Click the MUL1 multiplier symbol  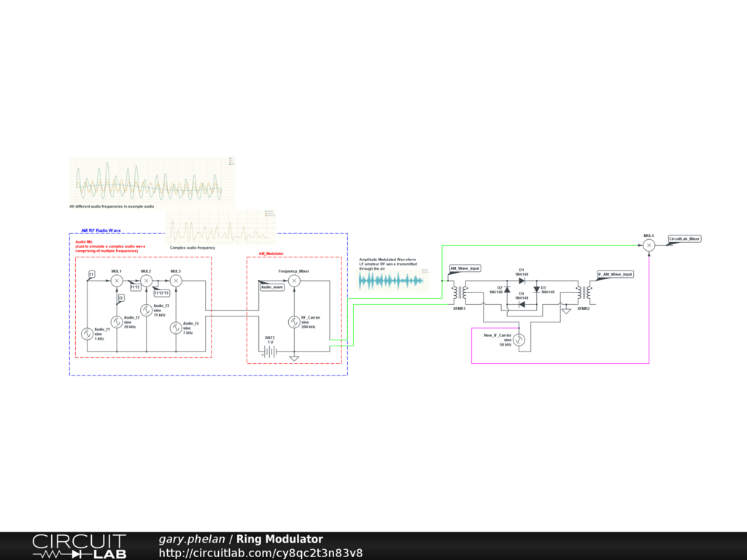point(116,281)
